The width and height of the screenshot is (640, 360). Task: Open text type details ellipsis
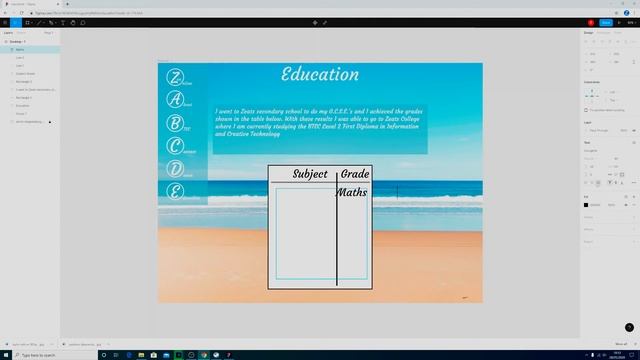click(x=634, y=183)
